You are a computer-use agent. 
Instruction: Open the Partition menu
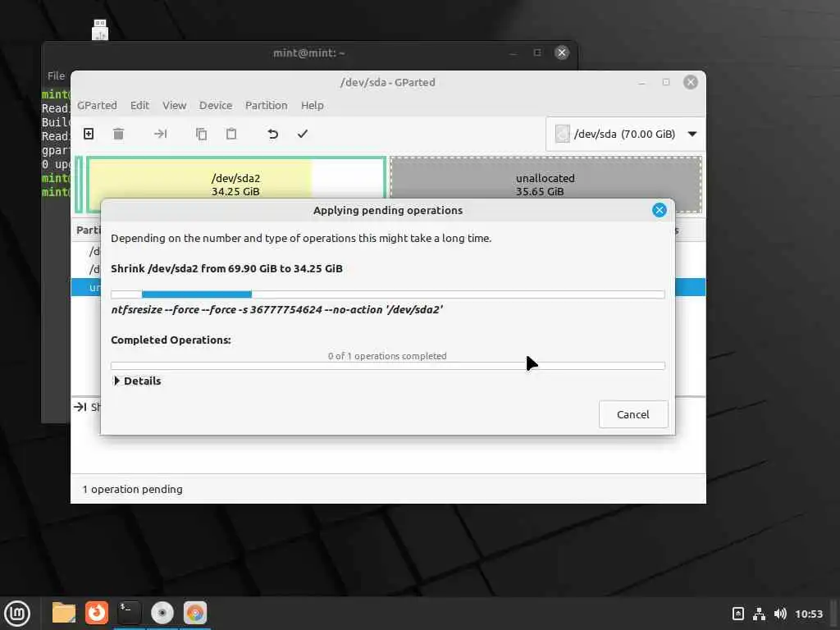(x=267, y=106)
